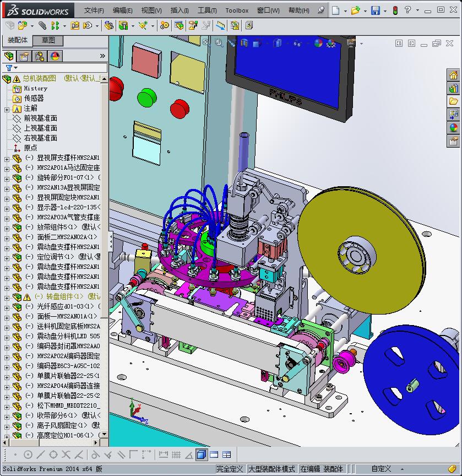Open the DisplayManager color wheel tab
This screenshot has height=476, width=462.
[55, 56]
